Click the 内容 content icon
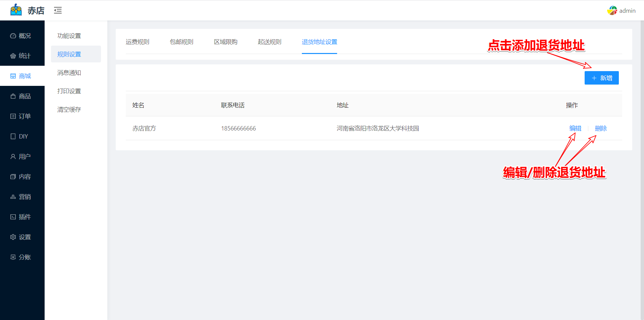Image resolution: width=644 pixels, height=320 pixels. 13,177
